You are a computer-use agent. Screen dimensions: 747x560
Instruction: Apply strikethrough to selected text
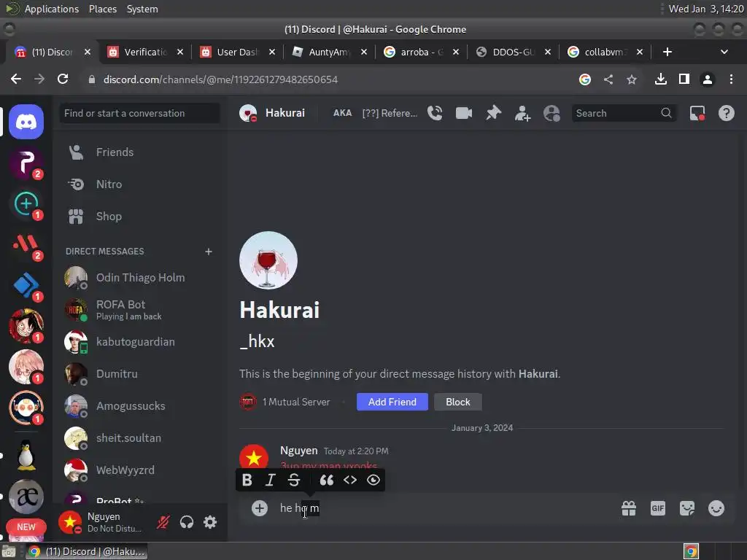point(294,480)
